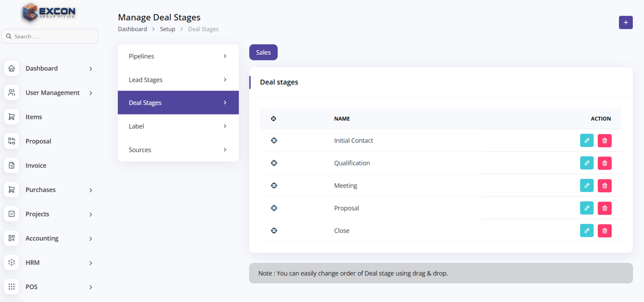
Task: Go to Dashboard via breadcrumb link
Action: (x=132, y=29)
